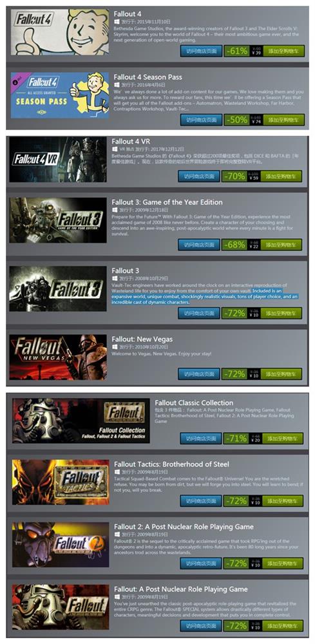This screenshot has width=315, height=644.
Task: Click the Windows icon under Fallout 4 Season Pass
Action: 117,84
